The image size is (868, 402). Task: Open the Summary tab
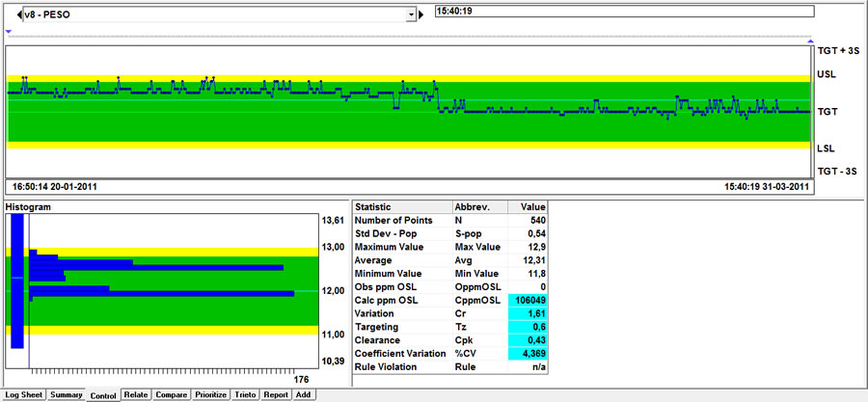[67, 394]
